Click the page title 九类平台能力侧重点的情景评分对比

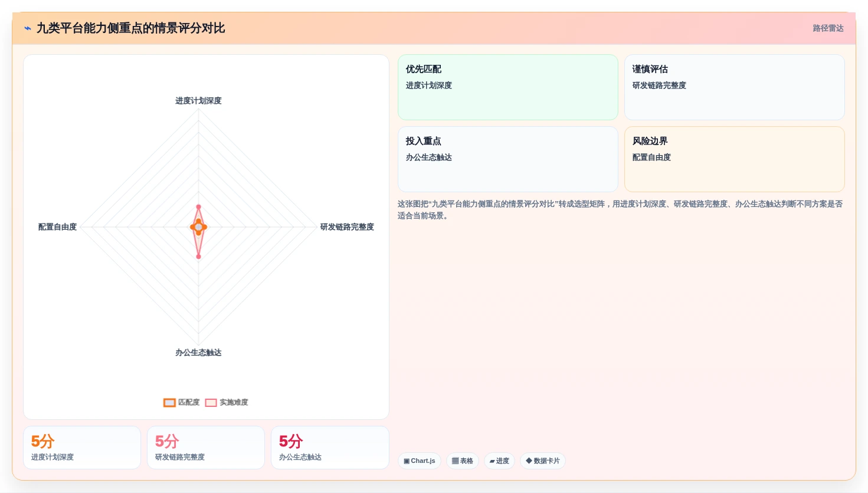(x=130, y=28)
